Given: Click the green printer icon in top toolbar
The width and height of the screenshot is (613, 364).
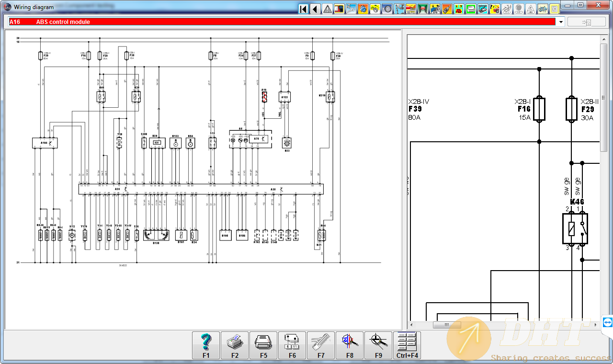Looking at the screenshot, I should tap(471, 9).
